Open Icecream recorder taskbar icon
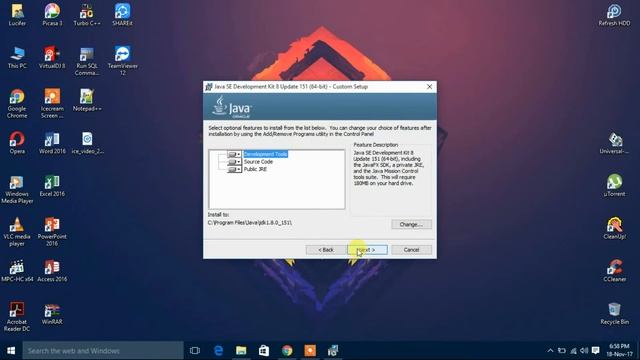 pyautogui.click(x=310, y=351)
